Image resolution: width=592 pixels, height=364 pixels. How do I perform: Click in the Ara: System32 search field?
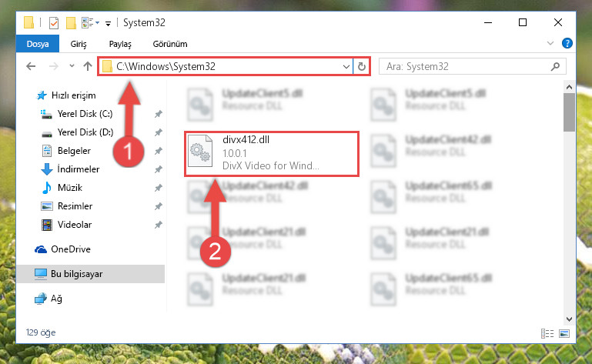tap(467, 67)
